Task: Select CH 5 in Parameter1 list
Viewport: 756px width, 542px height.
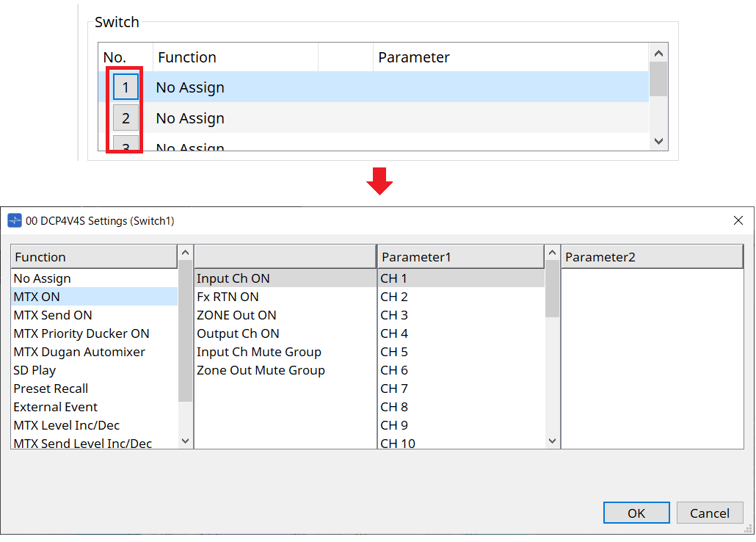Action: 394,352
